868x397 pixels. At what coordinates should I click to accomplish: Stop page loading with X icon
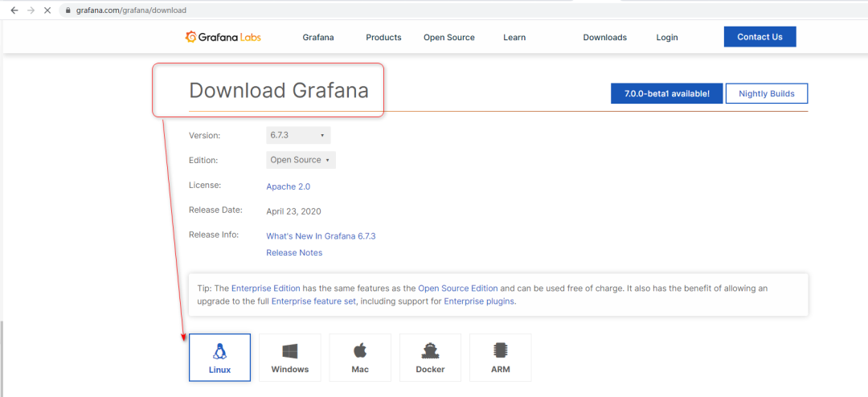47,10
